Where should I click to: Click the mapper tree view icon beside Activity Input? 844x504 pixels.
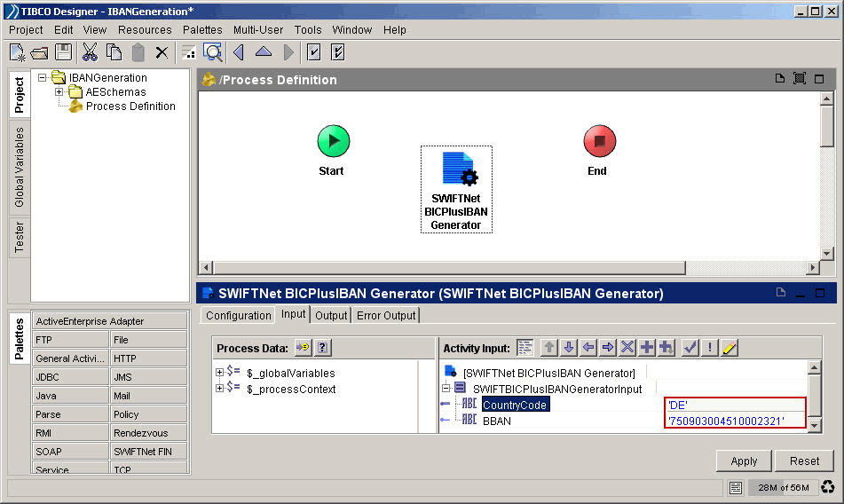[x=525, y=348]
